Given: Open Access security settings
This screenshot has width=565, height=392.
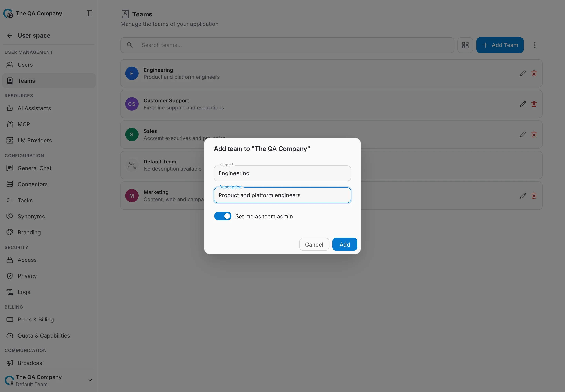Looking at the screenshot, I should (49, 260).
